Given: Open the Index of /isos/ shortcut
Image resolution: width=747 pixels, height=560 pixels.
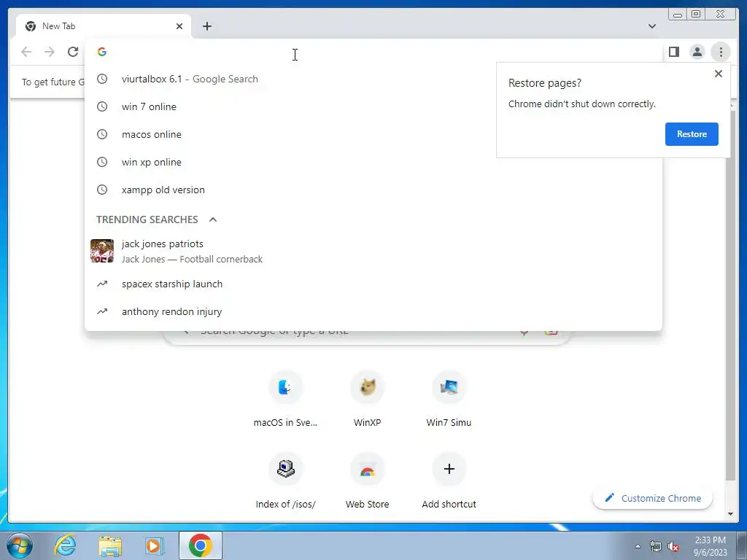Looking at the screenshot, I should (x=285, y=481).
